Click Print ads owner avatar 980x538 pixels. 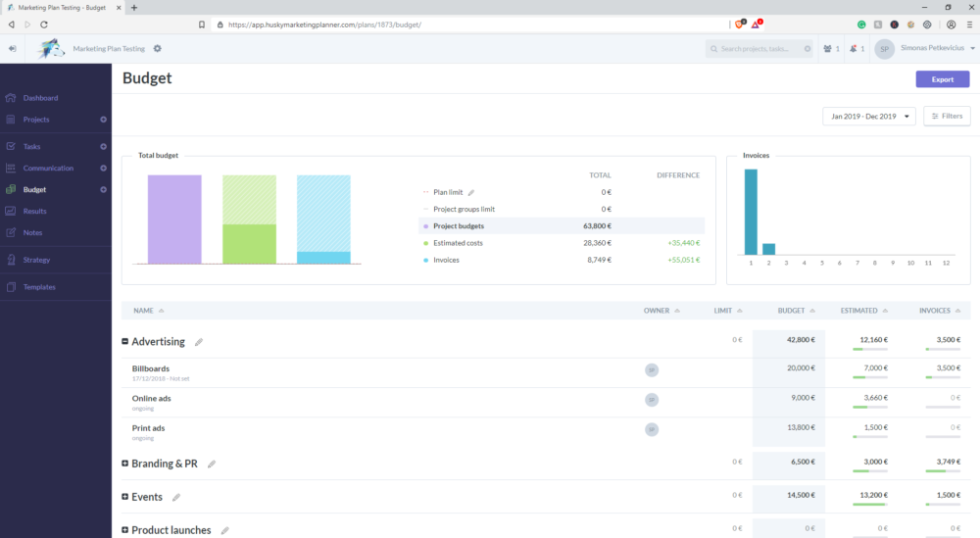click(652, 429)
